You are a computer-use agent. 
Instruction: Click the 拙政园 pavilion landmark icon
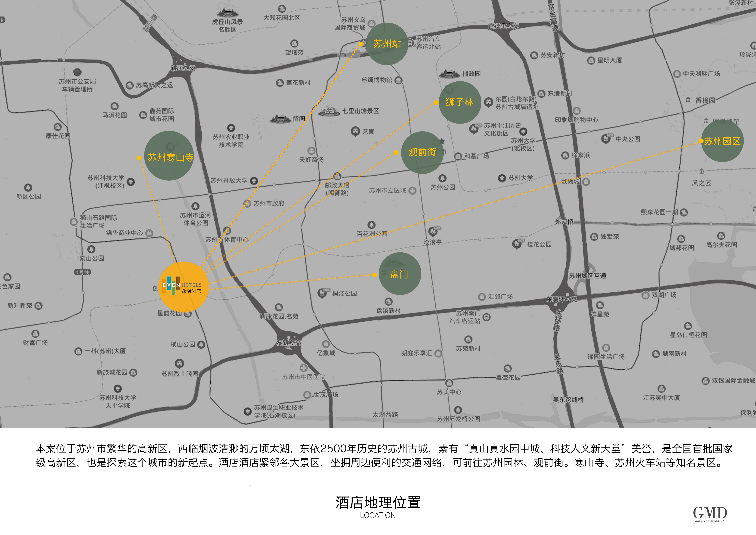[449, 74]
